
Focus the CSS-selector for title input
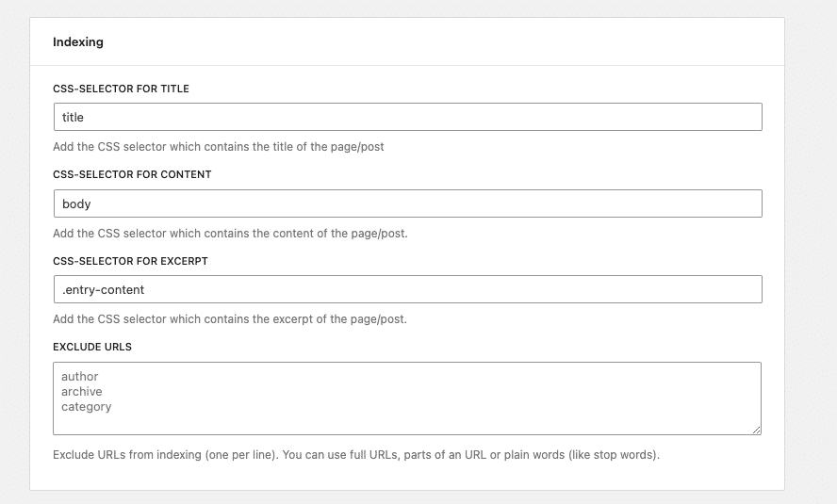pyautogui.click(x=408, y=117)
